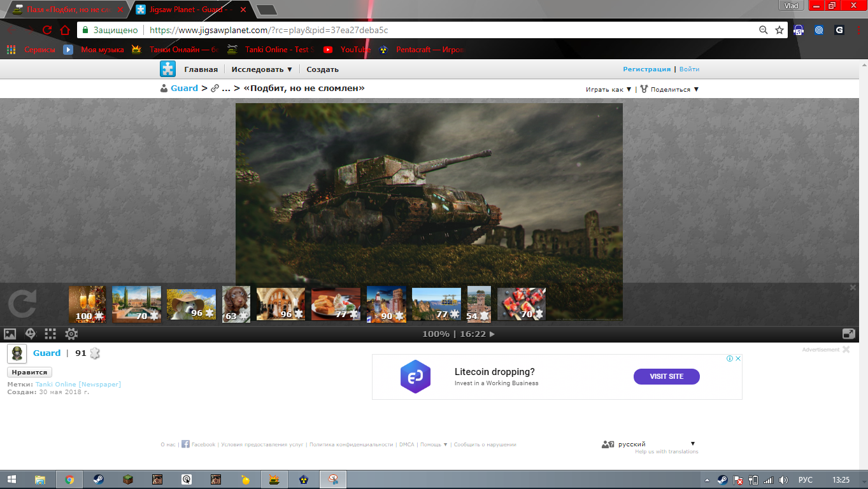Open the brown puppy 63-piece puzzle thumbnail
This screenshot has height=489, width=868.
point(236,304)
